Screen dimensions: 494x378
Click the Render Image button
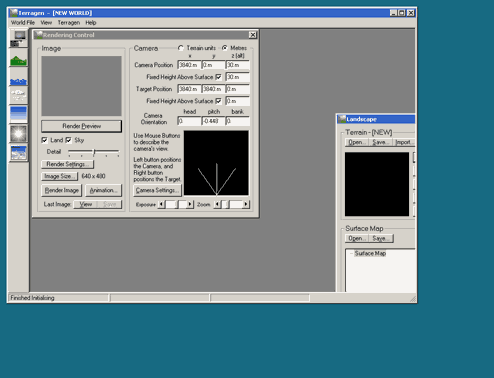click(x=61, y=190)
